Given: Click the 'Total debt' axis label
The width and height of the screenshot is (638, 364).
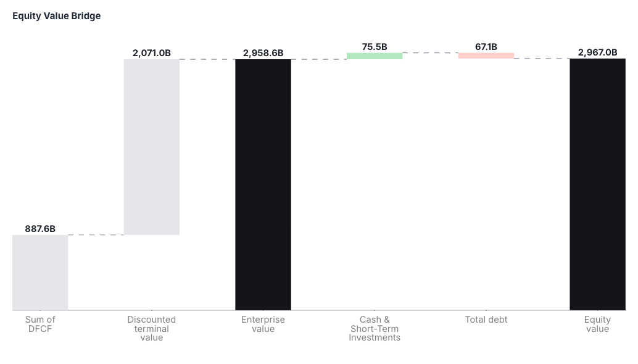Looking at the screenshot, I should point(486,320).
